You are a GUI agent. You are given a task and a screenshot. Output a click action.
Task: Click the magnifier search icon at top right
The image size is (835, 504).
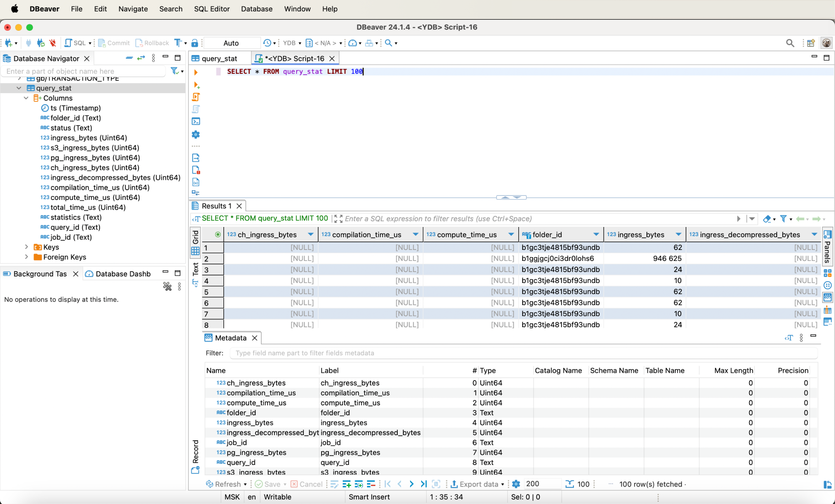(790, 43)
